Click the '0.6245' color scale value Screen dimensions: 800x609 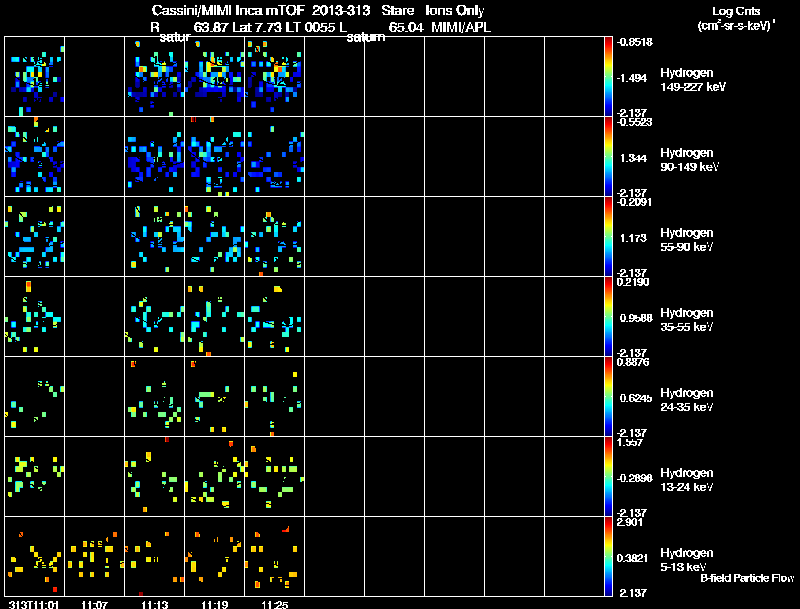[635, 398]
